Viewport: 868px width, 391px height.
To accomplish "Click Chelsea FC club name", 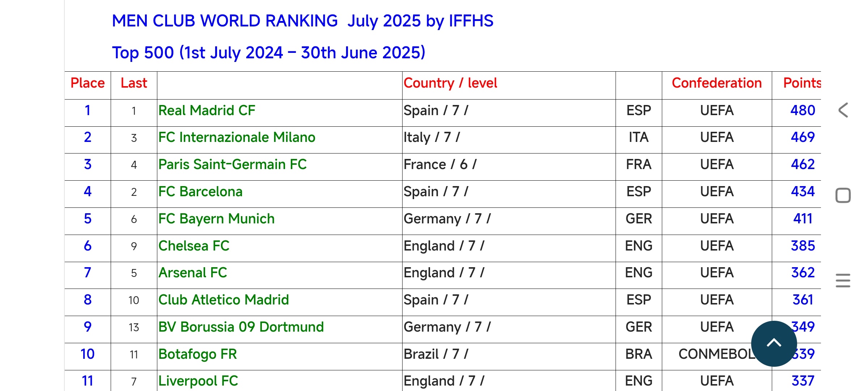I will (x=194, y=246).
